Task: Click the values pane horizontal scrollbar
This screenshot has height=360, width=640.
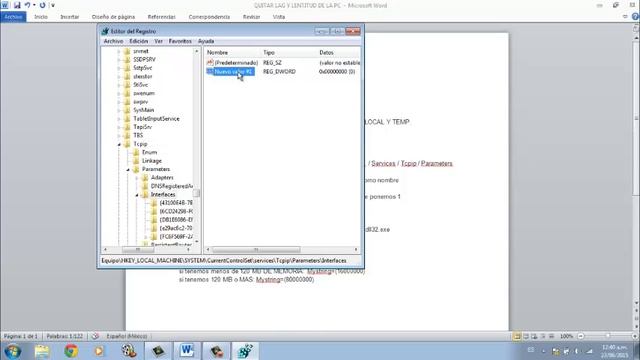Action: tap(256, 249)
